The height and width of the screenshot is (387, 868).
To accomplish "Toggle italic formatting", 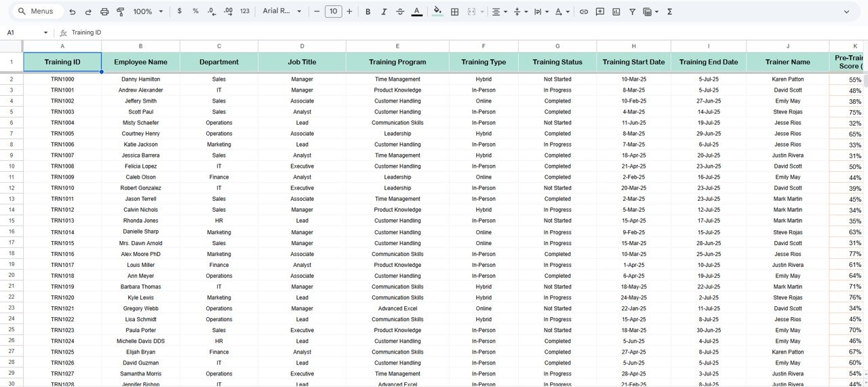I will click(x=384, y=12).
